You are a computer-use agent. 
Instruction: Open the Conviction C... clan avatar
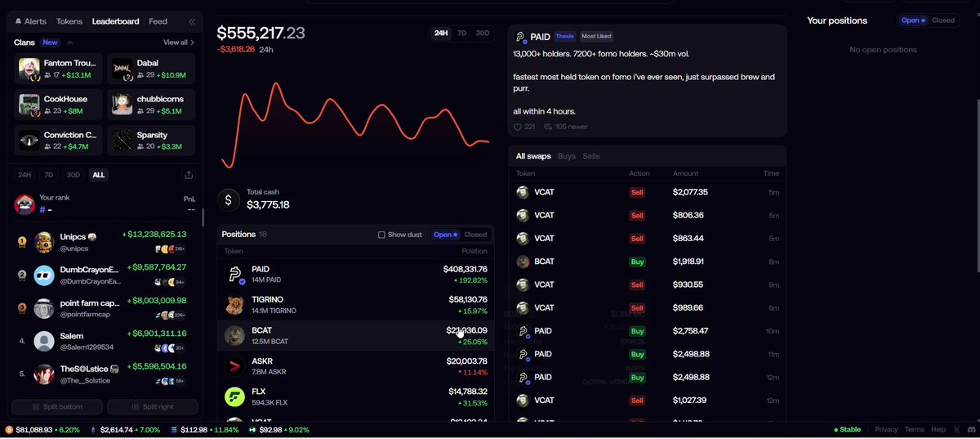click(x=29, y=141)
